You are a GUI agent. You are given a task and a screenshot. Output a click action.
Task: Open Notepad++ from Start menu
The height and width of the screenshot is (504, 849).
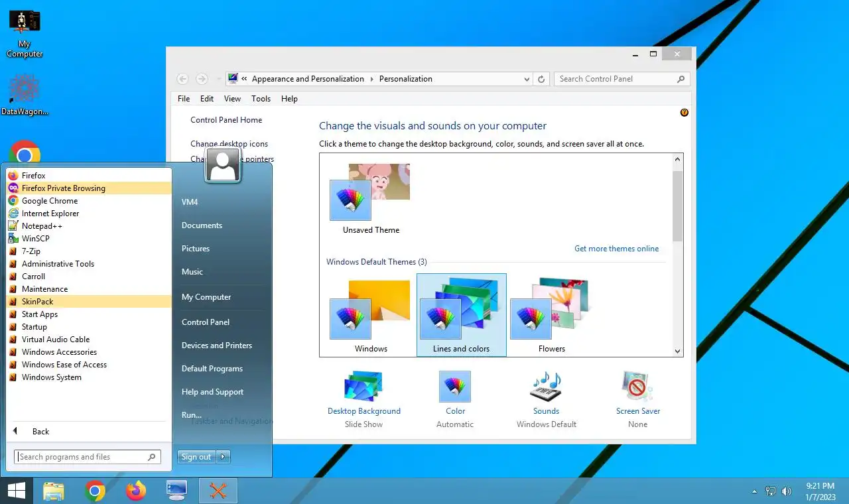click(89, 226)
